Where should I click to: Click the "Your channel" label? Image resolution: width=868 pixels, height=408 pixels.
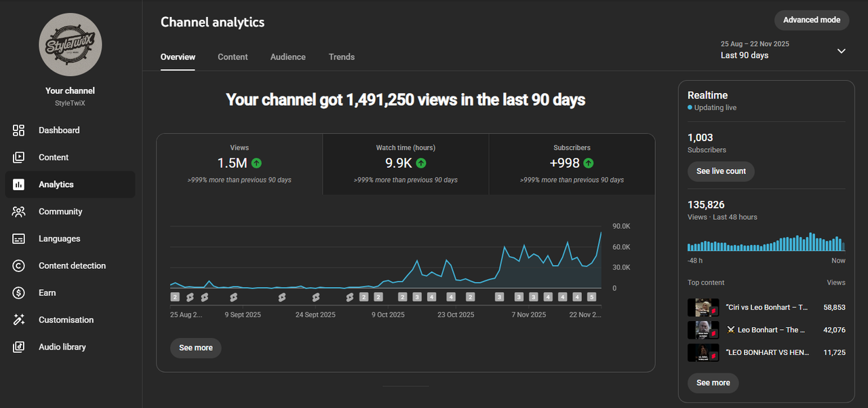70,91
